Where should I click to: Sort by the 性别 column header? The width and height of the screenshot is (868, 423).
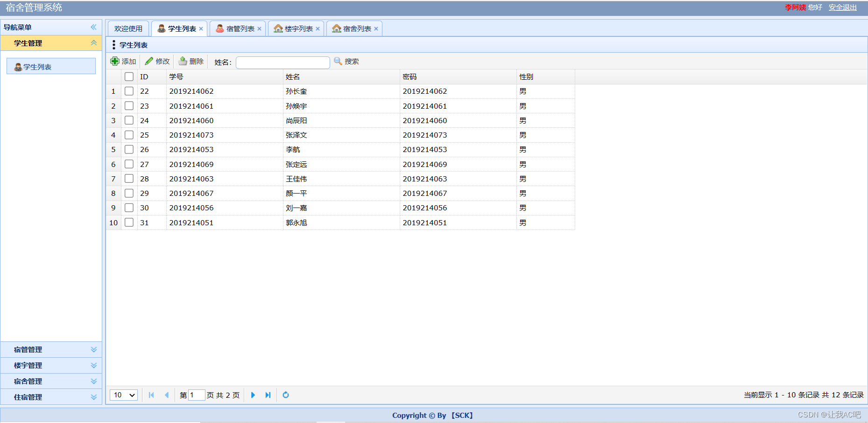pyautogui.click(x=546, y=77)
